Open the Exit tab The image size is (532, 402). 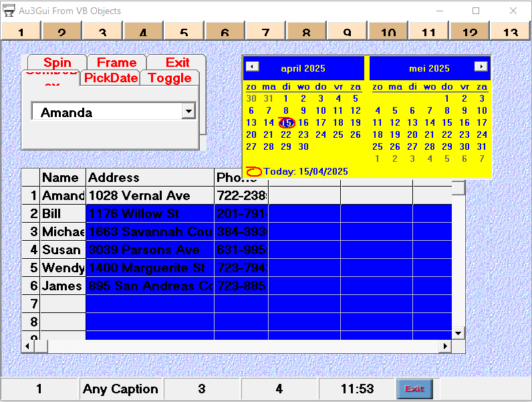click(x=177, y=62)
